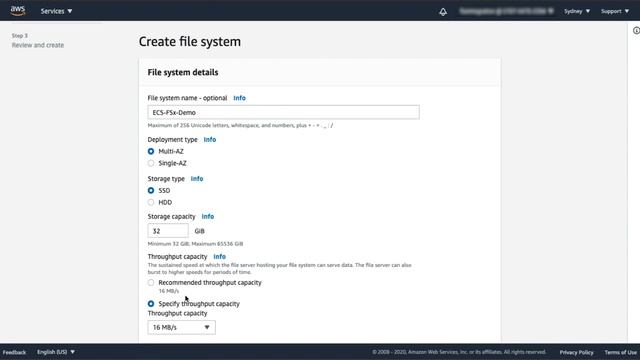Select Specify throughput capacity option

(151, 304)
